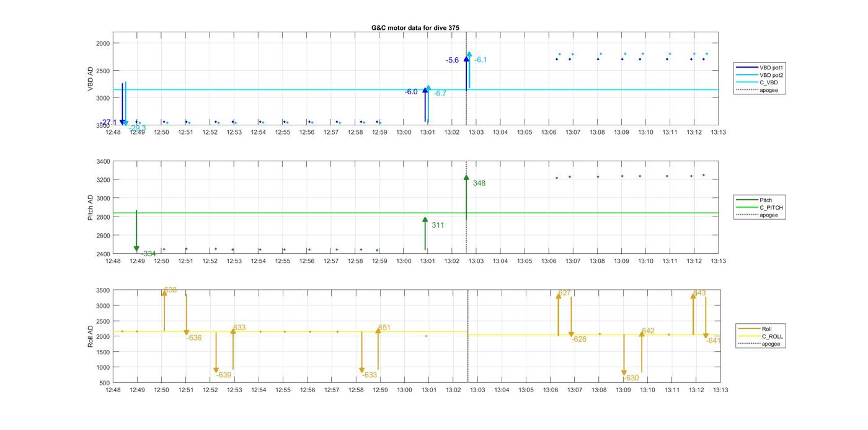The image size is (868, 430).
Task: Click the '-6.7' VBD data label
Action: [x=440, y=93]
